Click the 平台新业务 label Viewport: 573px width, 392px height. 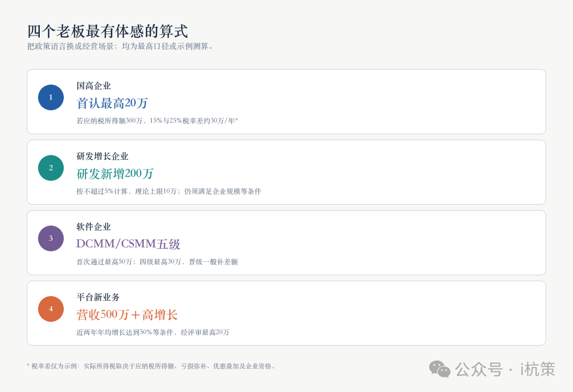[x=98, y=298]
